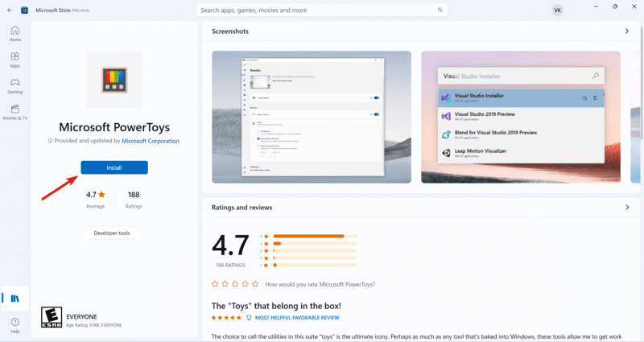Click the Microsoft Store logo icon
This screenshot has width=644, height=342.
point(25,10)
